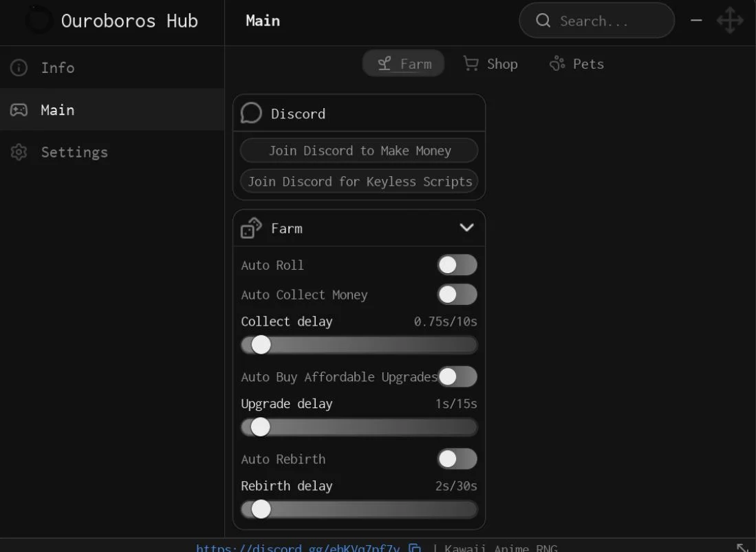Image resolution: width=756 pixels, height=552 pixels.
Task: Click the dice icon in Farm header
Action: [251, 228]
